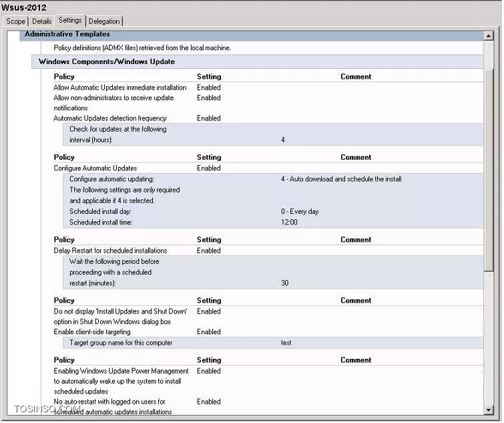
Task: Click 'Target group name for this computer'
Action: 121,343
